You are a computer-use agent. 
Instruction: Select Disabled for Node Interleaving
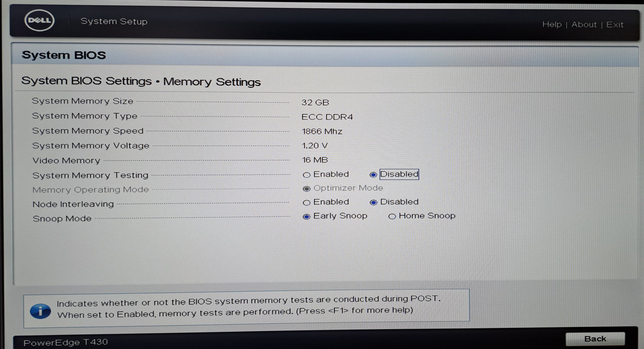(373, 203)
